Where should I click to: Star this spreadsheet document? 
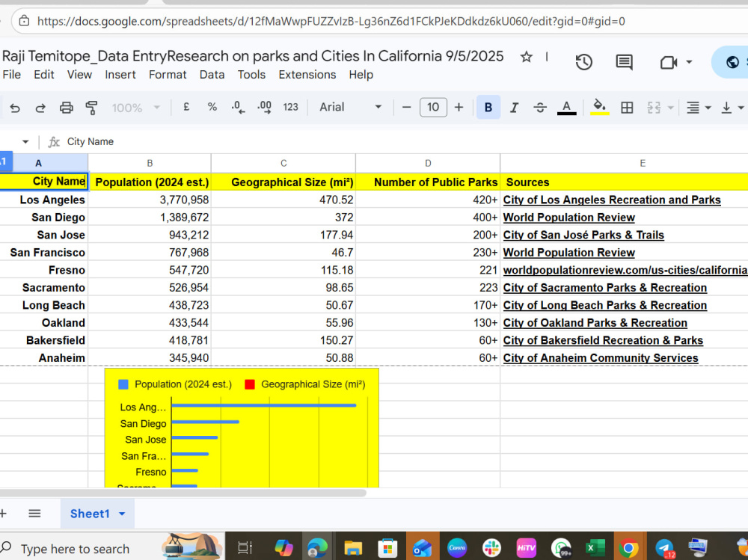pyautogui.click(x=526, y=58)
